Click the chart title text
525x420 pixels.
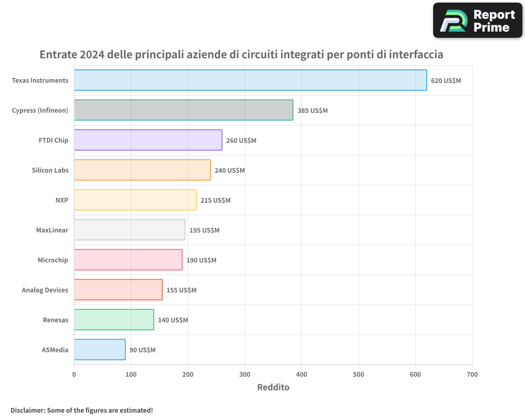(x=241, y=55)
